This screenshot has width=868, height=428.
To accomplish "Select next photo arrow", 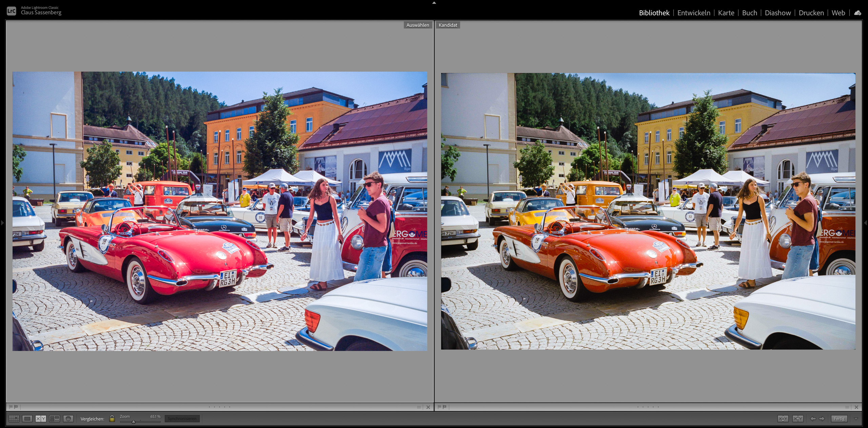I will [x=822, y=418].
